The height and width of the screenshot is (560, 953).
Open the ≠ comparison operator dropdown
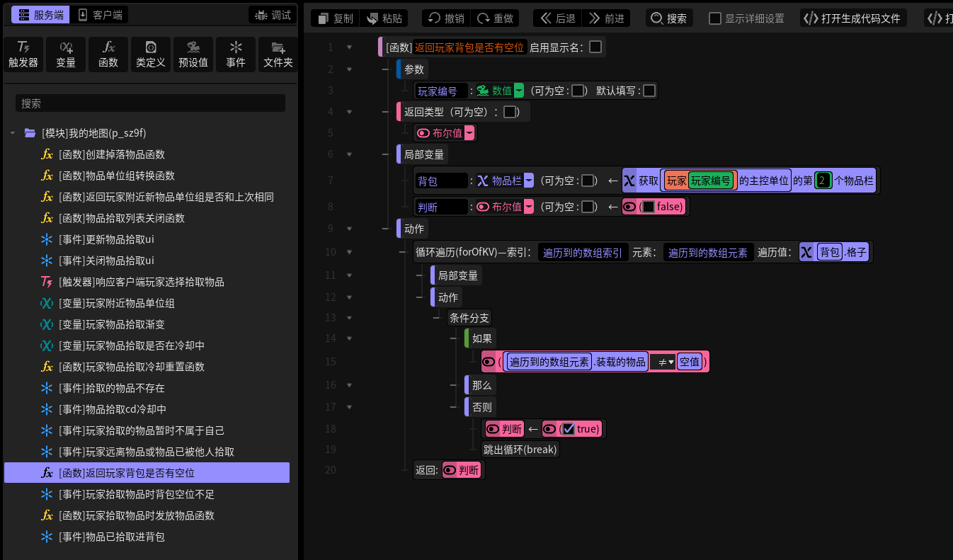[x=663, y=362]
